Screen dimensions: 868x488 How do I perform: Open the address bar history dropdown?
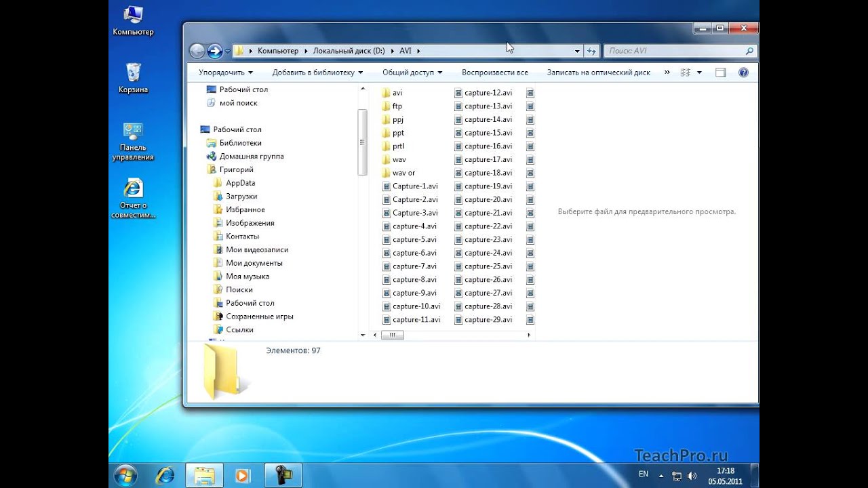577,51
